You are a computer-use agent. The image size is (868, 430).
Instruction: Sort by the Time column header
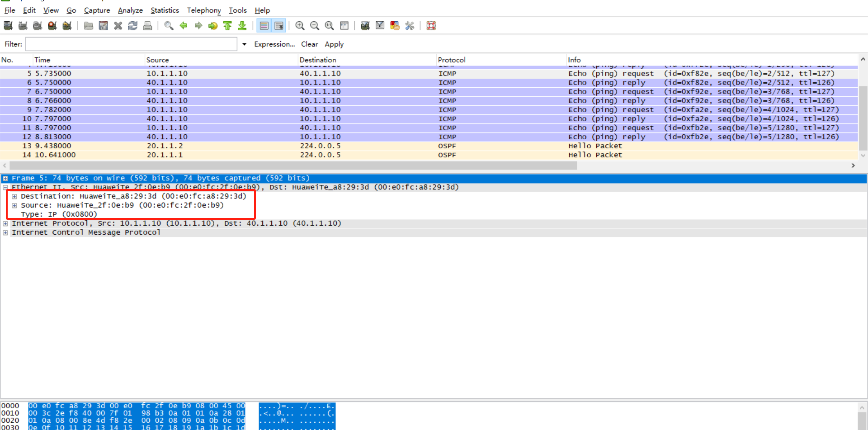[88, 60]
